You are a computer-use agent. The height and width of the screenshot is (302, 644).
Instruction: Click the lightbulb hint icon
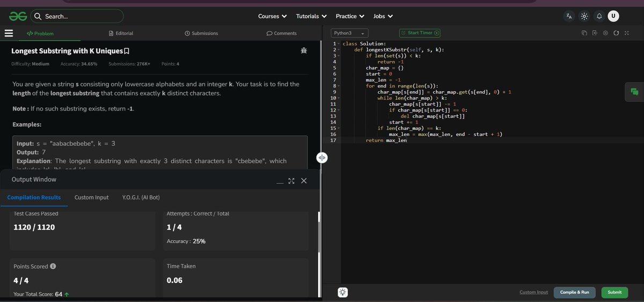(343, 292)
